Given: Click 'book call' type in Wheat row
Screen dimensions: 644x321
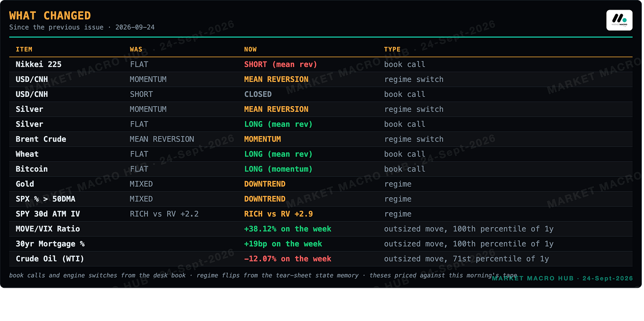Looking at the screenshot, I should (x=405, y=154).
